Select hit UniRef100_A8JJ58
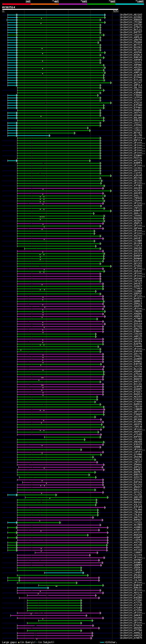The image size is (146, 644). [131, 135]
